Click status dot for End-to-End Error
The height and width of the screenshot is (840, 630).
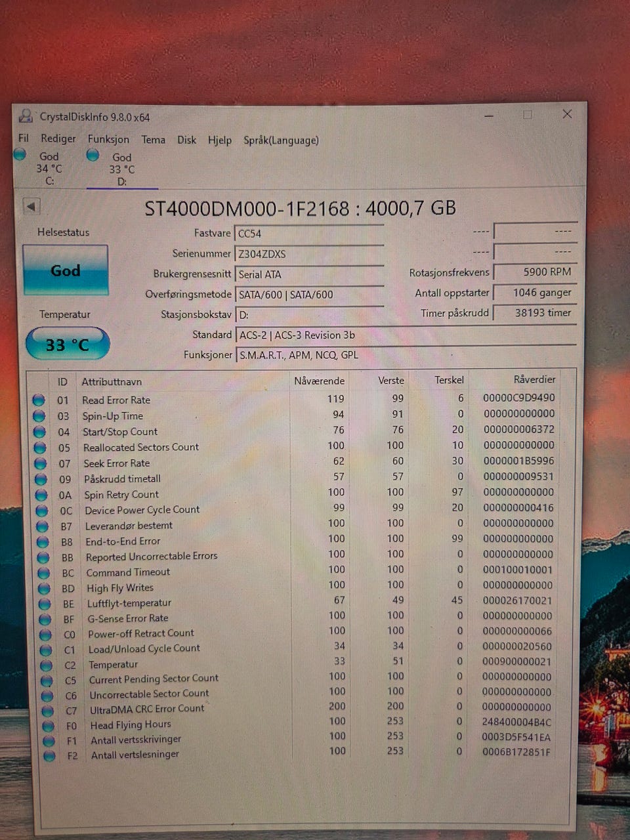tap(43, 542)
